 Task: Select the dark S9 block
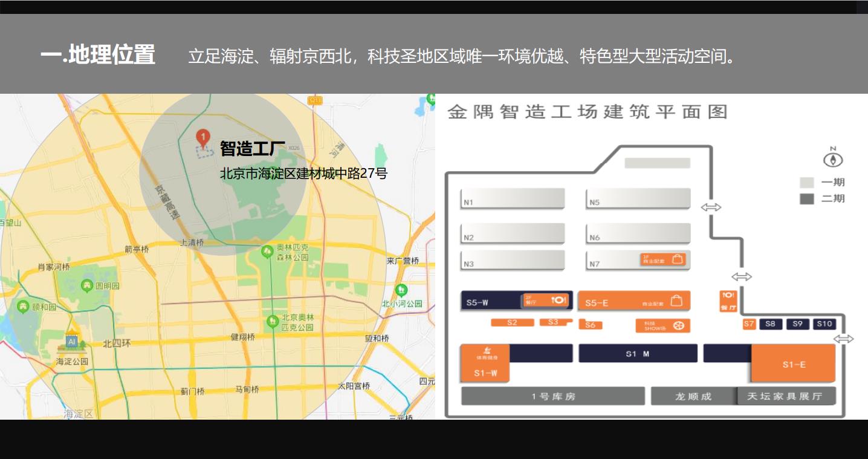[797, 324]
